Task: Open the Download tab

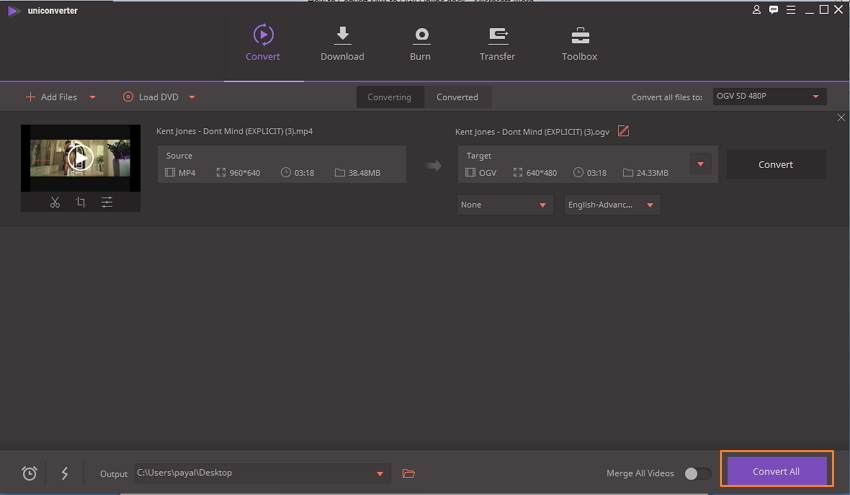Action: 342,43
